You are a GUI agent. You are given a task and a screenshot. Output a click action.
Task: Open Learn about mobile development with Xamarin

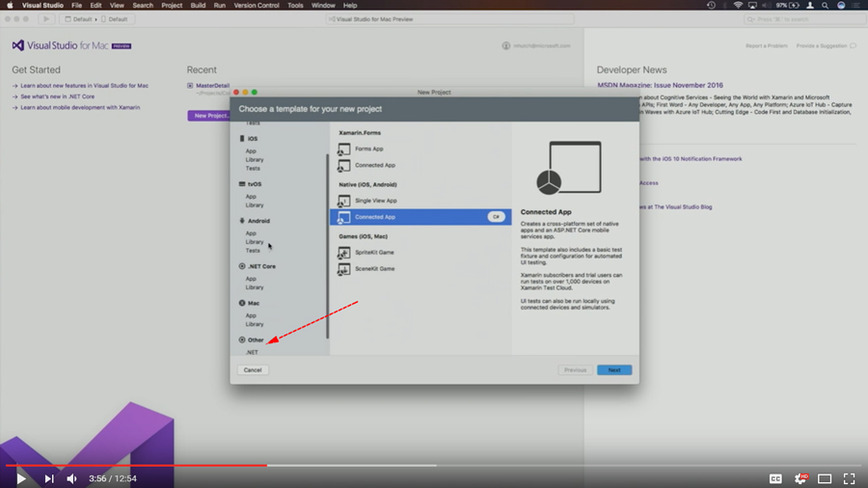click(x=80, y=107)
